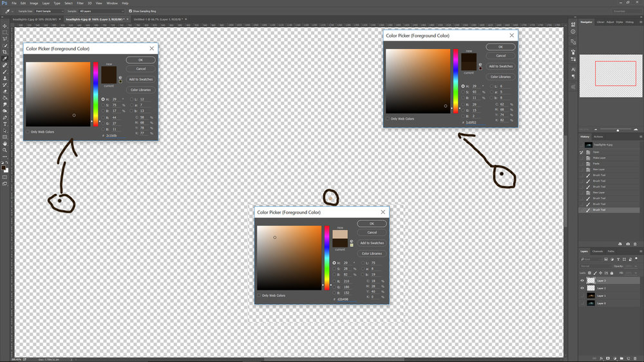Image resolution: width=644 pixels, height=362 pixels.
Task: Open layer blend mode Normal dropdown
Action: [596, 266]
